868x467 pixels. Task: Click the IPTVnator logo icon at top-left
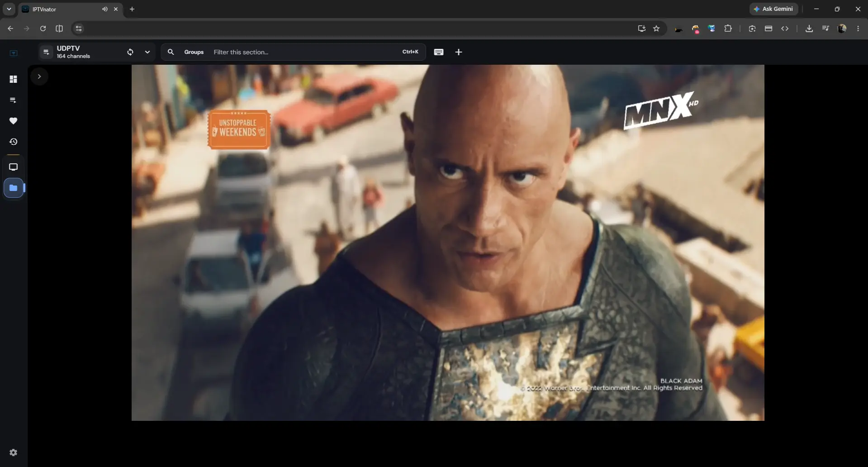click(14, 53)
